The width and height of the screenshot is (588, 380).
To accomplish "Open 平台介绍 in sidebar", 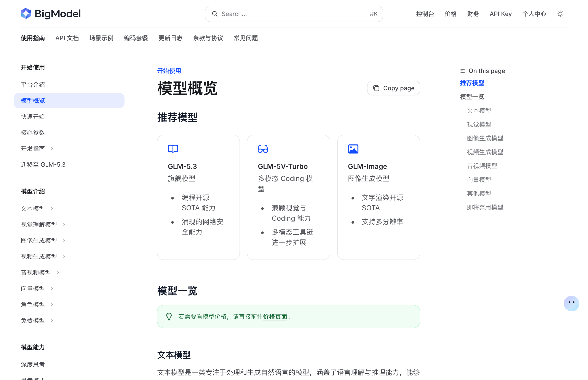I will click(x=33, y=85).
